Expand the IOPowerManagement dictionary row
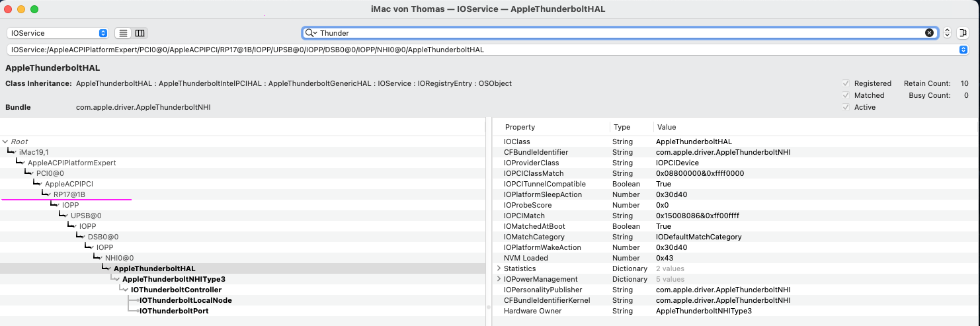Viewport: 980px width, 326px height. tap(499, 279)
